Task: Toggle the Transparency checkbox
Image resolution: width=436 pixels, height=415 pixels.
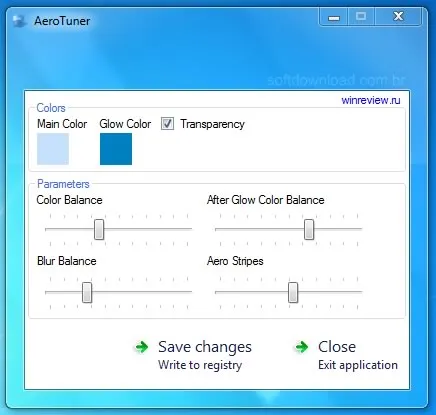Action: pos(167,124)
